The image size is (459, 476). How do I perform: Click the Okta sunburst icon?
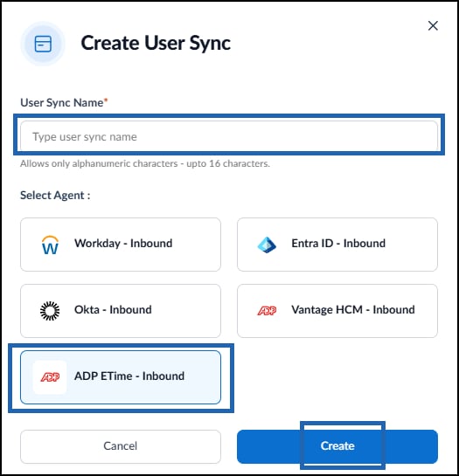tap(50, 311)
